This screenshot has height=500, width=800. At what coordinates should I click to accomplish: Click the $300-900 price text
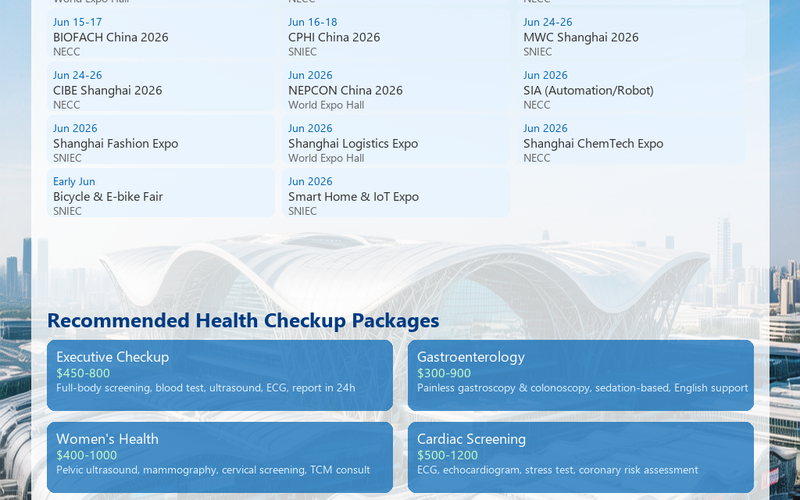(x=444, y=373)
